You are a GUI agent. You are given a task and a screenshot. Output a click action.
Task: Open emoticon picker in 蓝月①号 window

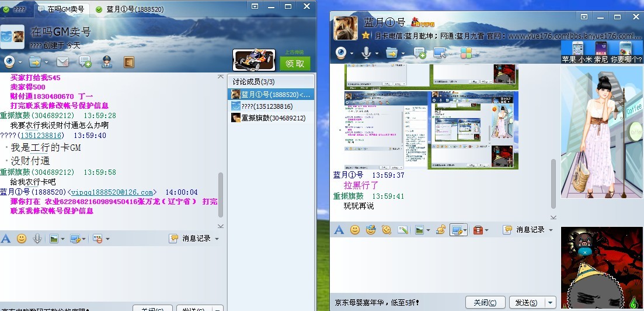(355, 230)
